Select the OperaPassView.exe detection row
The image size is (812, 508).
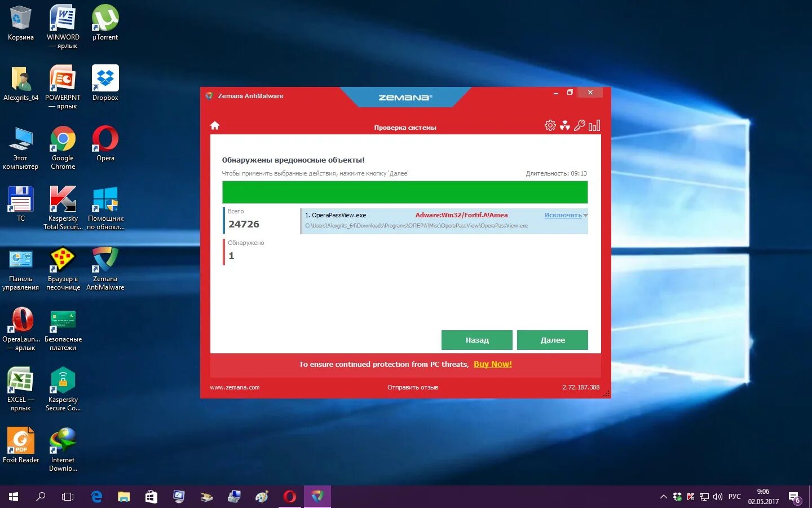[444, 221]
